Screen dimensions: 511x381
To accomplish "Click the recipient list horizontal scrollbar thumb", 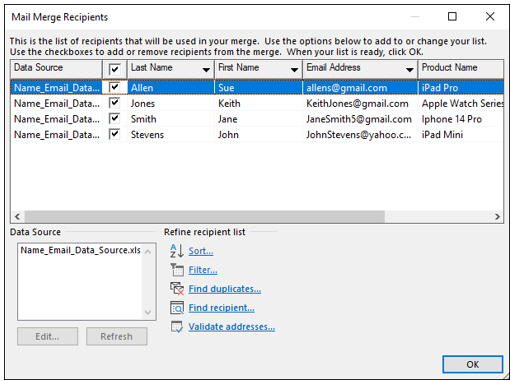I will coord(204,217).
